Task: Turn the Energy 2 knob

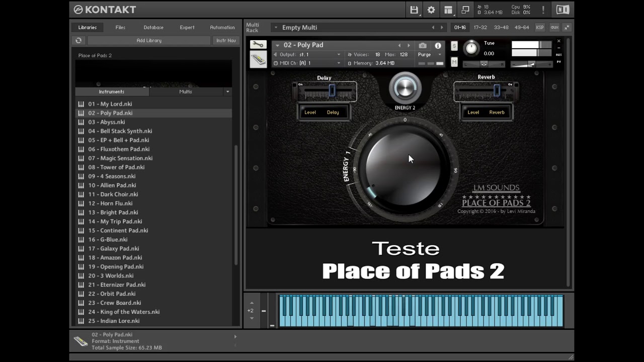Action: (405, 88)
